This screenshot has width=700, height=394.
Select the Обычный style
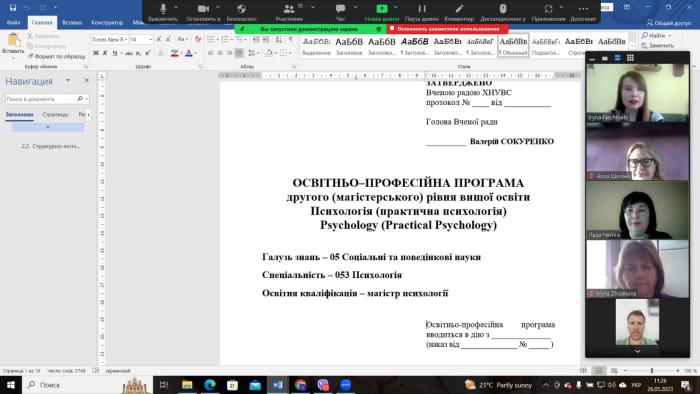pyautogui.click(x=513, y=46)
